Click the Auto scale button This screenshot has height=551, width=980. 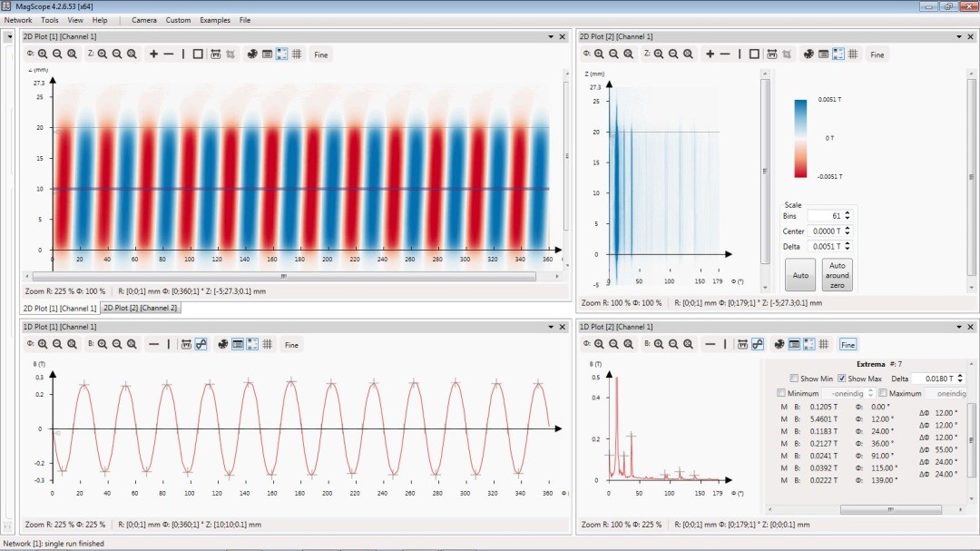[x=800, y=274]
